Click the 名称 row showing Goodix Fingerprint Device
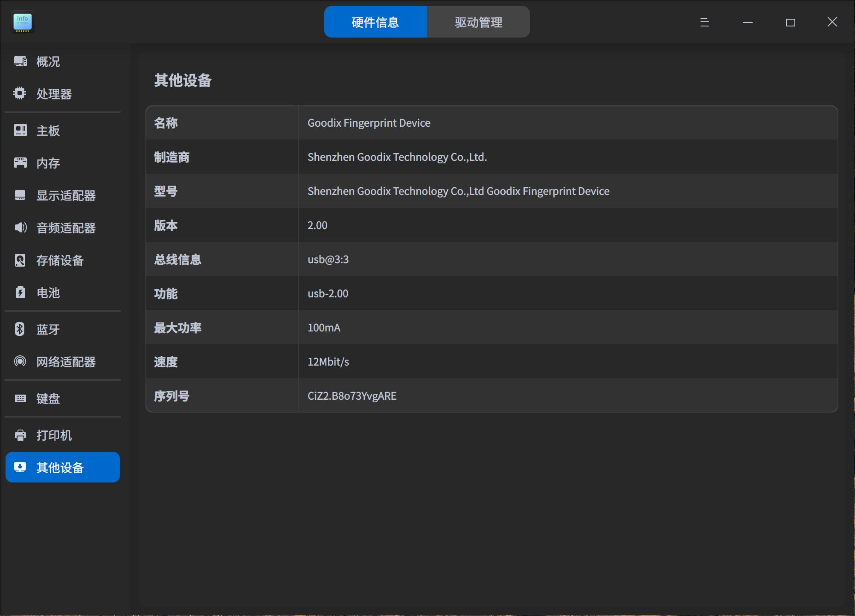The width and height of the screenshot is (855, 616). tap(369, 123)
